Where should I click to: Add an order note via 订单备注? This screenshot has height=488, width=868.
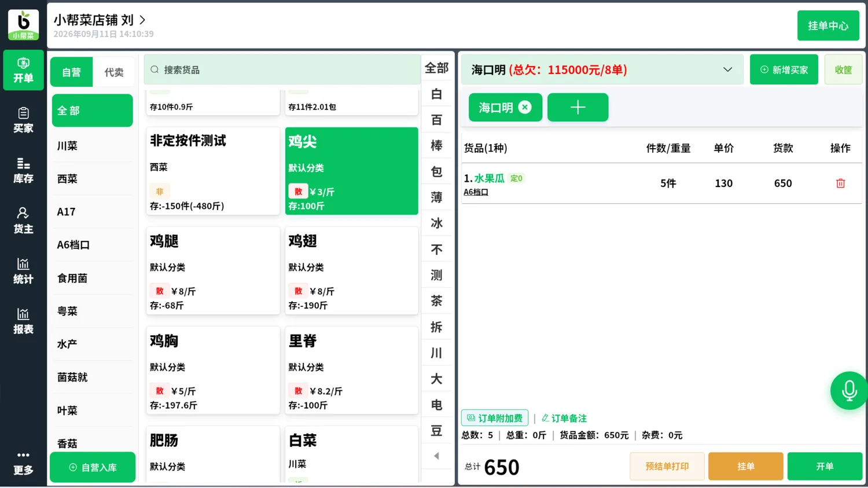tap(564, 418)
